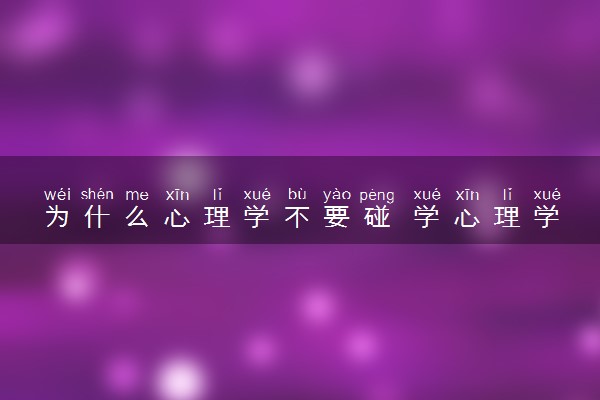This screenshot has height=400, width=600.
Task: Click the final 学 character in the sentence
Action: tap(547, 217)
